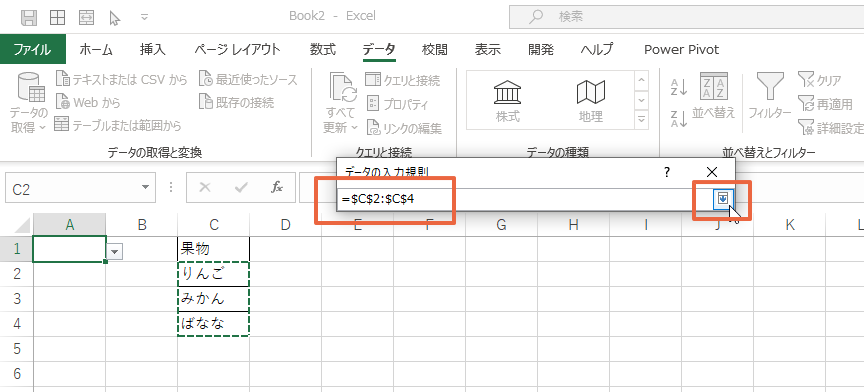Click the pointer selection icon in quick access toolbar

(x=115, y=18)
